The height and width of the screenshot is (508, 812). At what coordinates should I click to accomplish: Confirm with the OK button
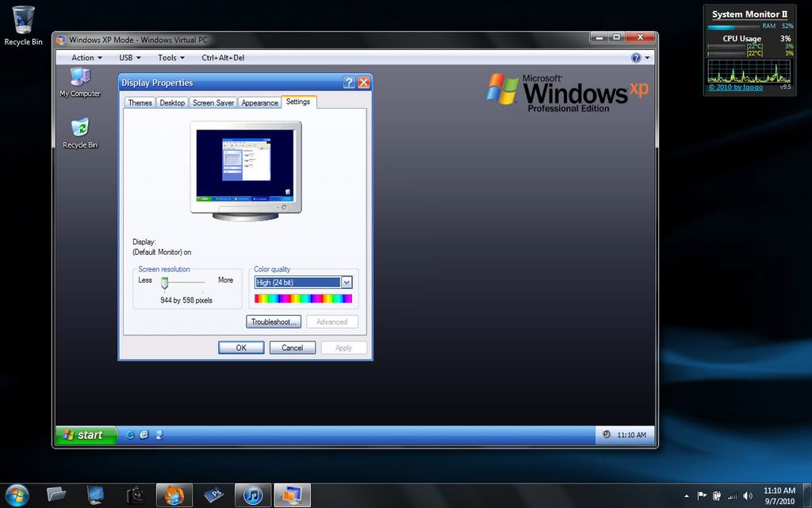(x=241, y=348)
